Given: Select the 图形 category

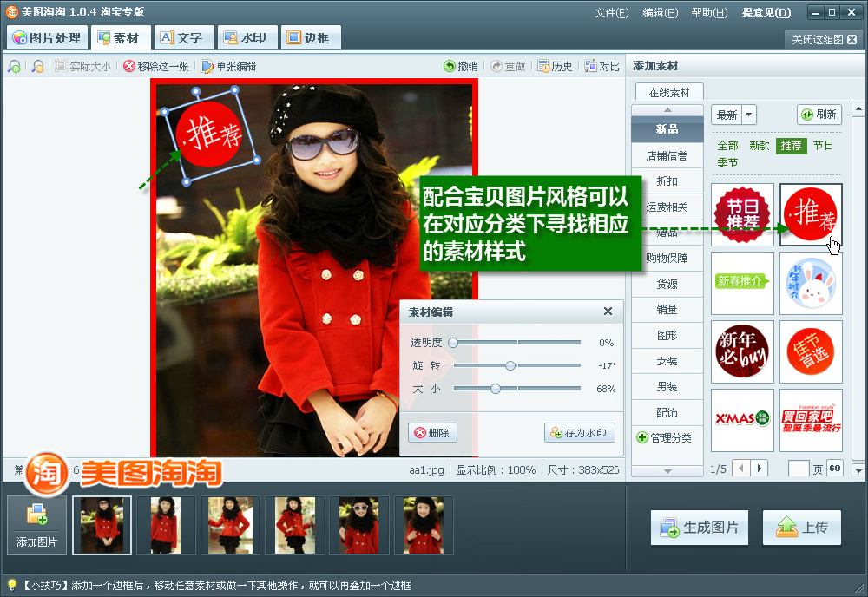Looking at the screenshot, I should pyautogui.click(x=667, y=335).
